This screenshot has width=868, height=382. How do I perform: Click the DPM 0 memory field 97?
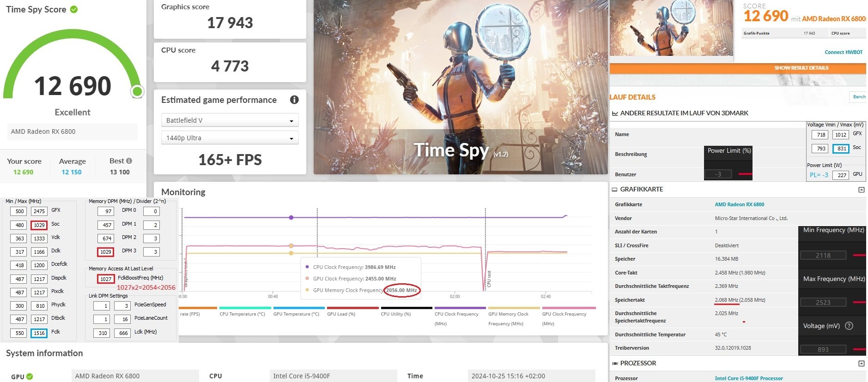tap(106, 211)
